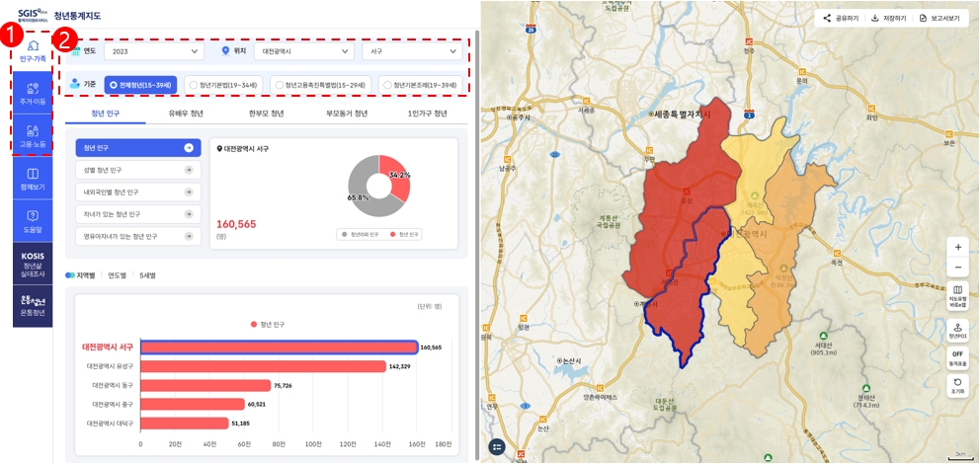
Task: Toggle the 통계표출 OFF switch on map
Action: (x=957, y=356)
